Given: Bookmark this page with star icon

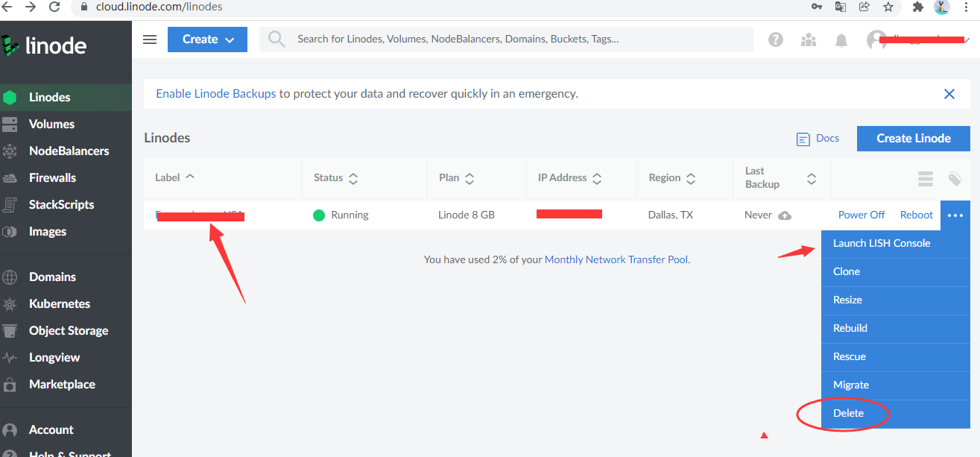Looking at the screenshot, I should (x=888, y=7).
